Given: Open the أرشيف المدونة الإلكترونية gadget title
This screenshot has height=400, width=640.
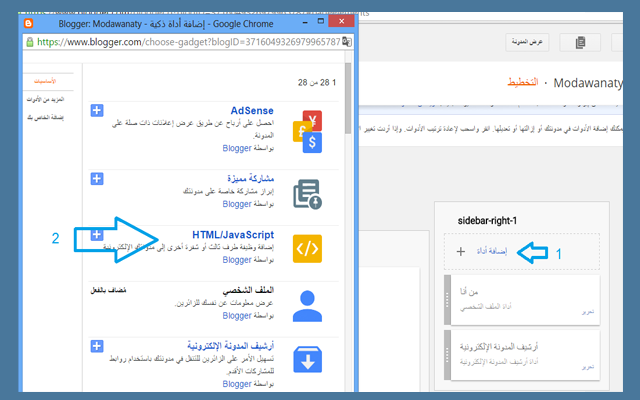Looking at the screenshot, I should coord(231,346).
